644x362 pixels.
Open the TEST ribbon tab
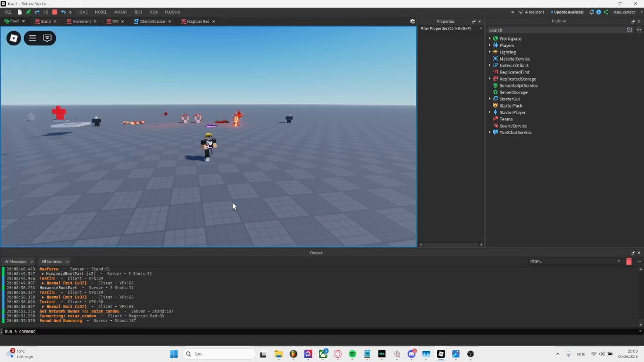pyautogui.click(x=138, y=12)
